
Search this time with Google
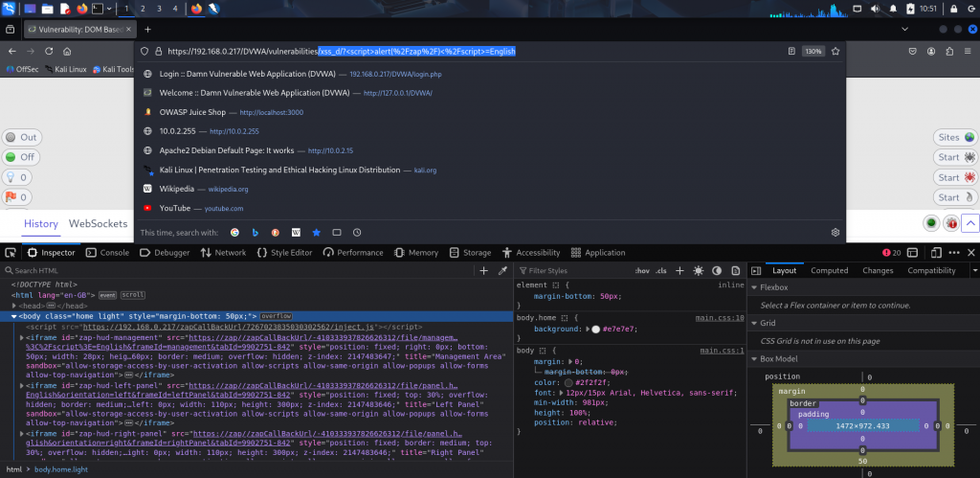[235, 232]
